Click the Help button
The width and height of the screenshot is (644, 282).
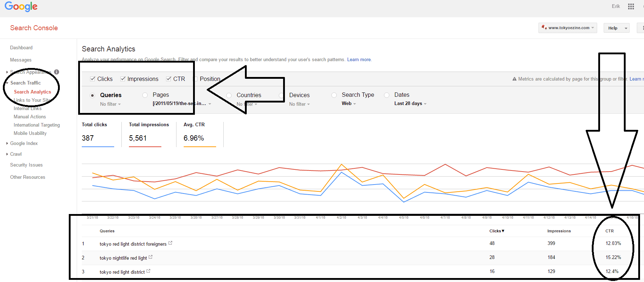pyautogui.click(x=613, y=28)
